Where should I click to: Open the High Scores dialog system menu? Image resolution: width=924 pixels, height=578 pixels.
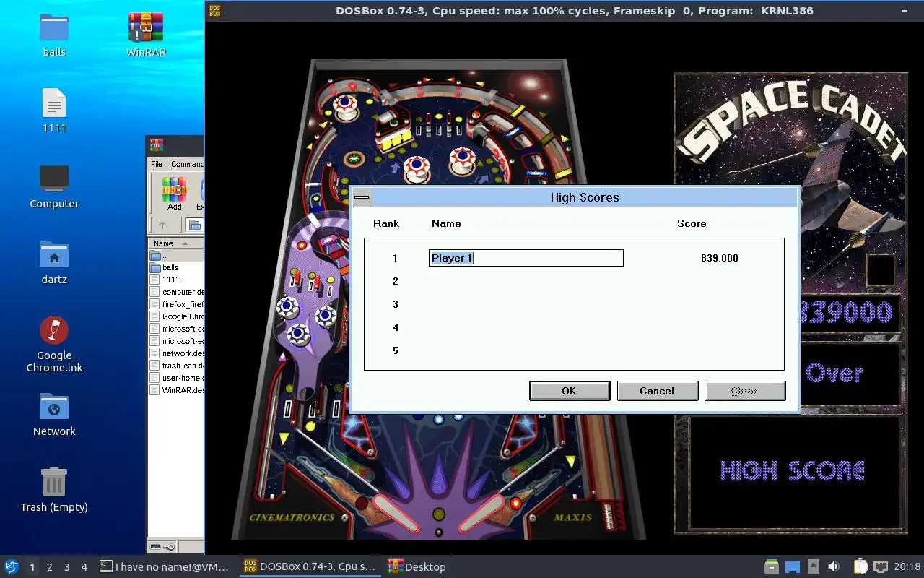click(362, 197)
